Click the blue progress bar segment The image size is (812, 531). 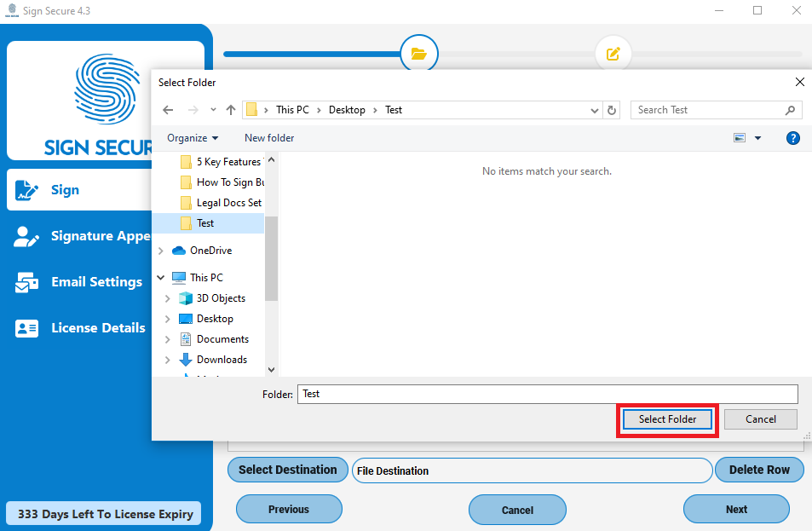[x=312, y=54]
